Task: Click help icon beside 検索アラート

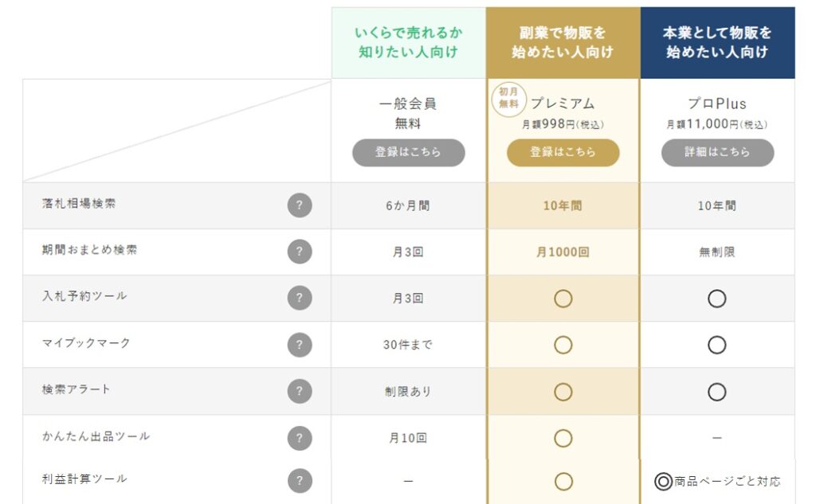Action: click(300, 391)
